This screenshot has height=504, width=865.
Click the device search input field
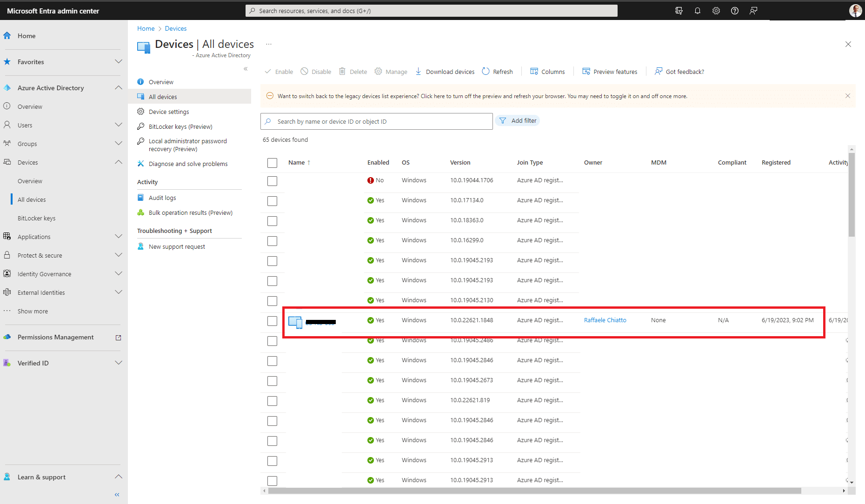coord(377,121)
